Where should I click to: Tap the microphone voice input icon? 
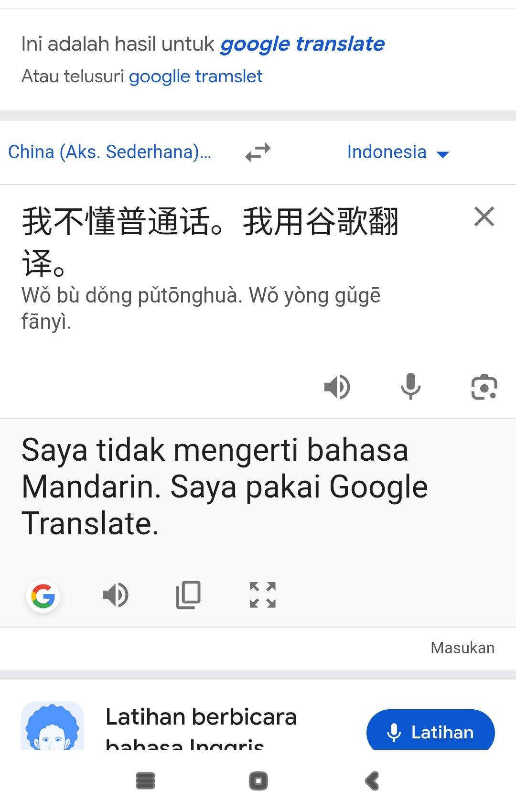pyautogui.click(x=411, y=386)
